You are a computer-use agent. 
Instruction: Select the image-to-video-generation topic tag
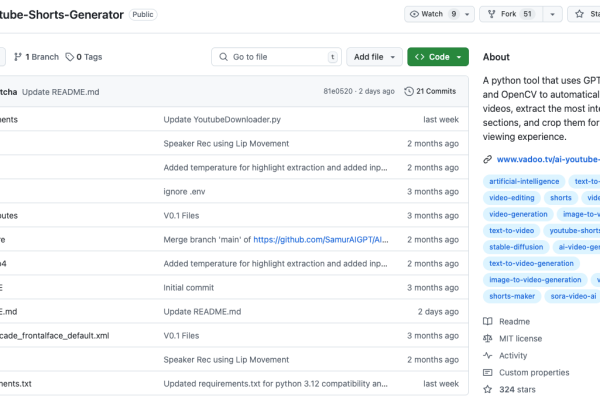[535, 280]
